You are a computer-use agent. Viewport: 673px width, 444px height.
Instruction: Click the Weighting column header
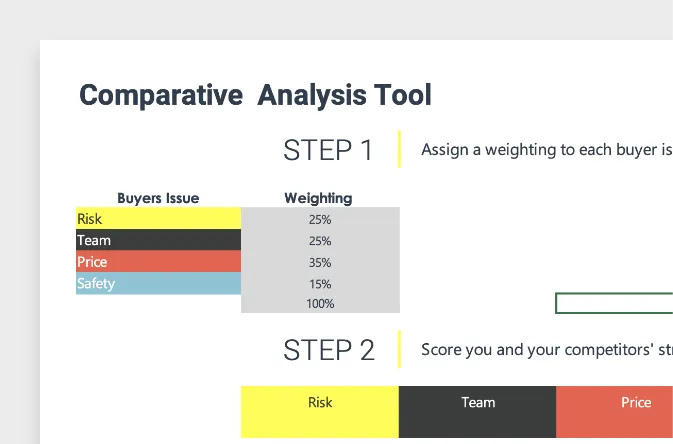click(x=318, y=198)
